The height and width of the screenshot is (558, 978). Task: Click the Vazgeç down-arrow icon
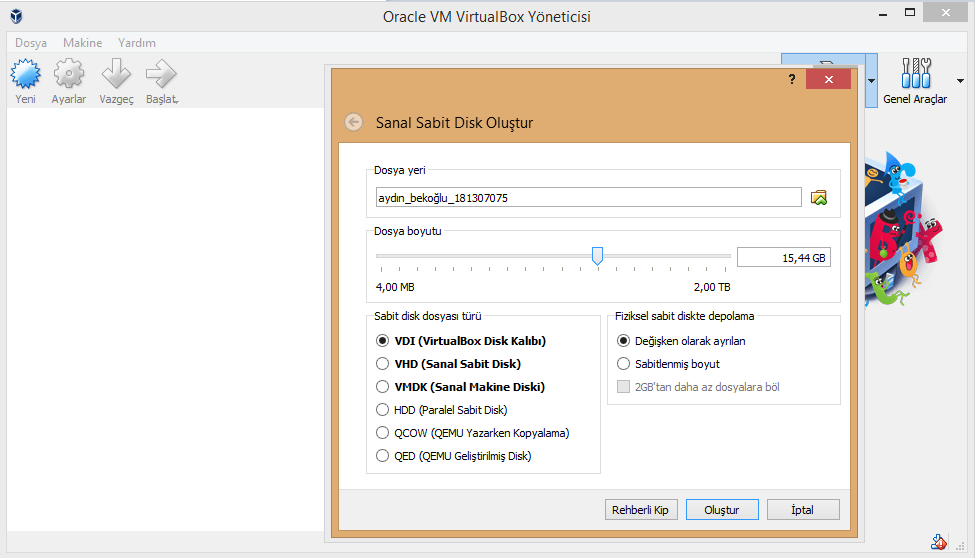point(116,74)
